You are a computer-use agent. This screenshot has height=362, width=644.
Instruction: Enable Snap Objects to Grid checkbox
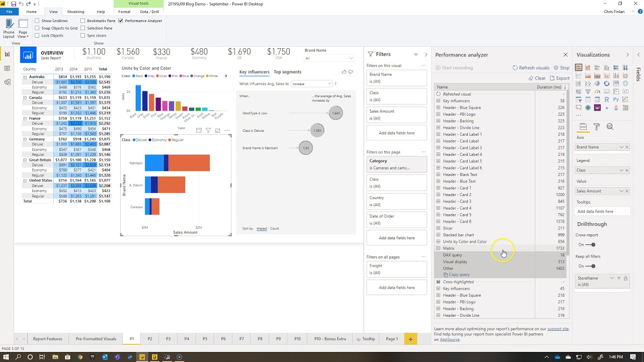(37, 28)
